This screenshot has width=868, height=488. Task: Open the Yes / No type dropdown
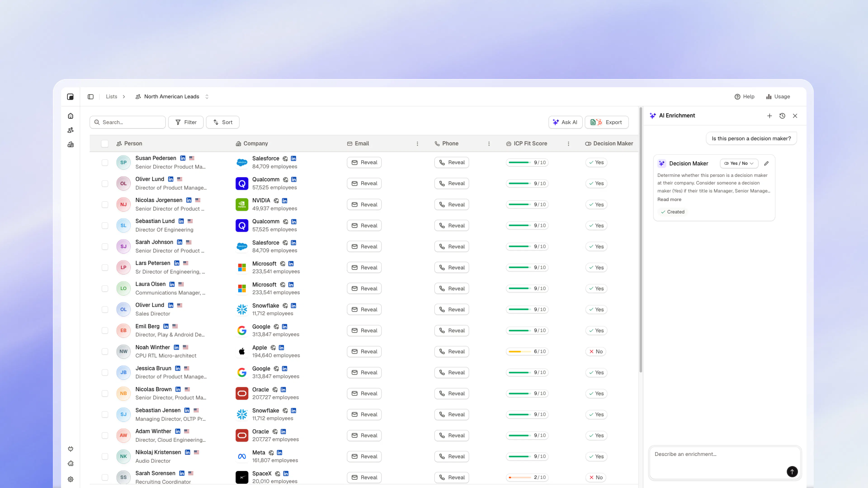[x=739, y=164]
